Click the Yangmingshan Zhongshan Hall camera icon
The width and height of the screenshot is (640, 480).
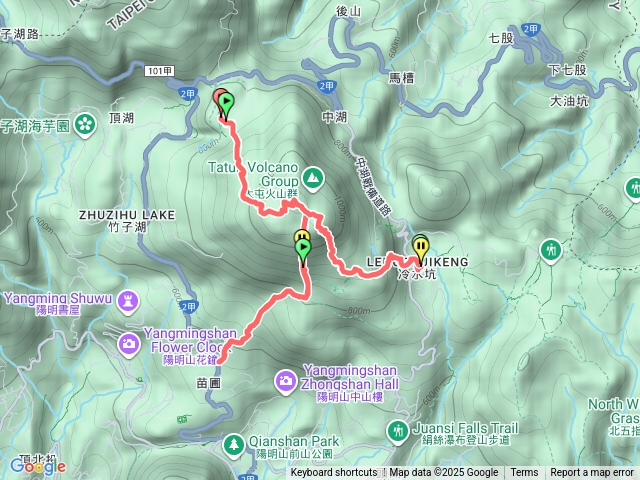tap(285, 381)
